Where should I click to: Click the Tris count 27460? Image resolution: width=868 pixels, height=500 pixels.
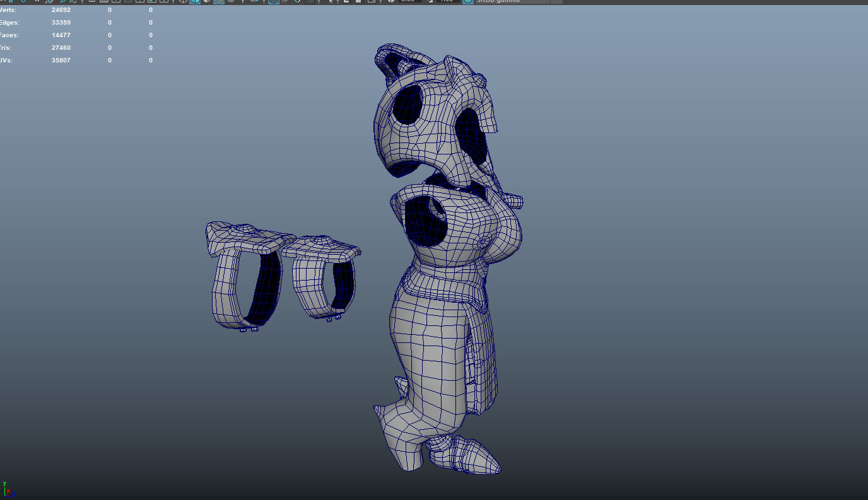61,48
